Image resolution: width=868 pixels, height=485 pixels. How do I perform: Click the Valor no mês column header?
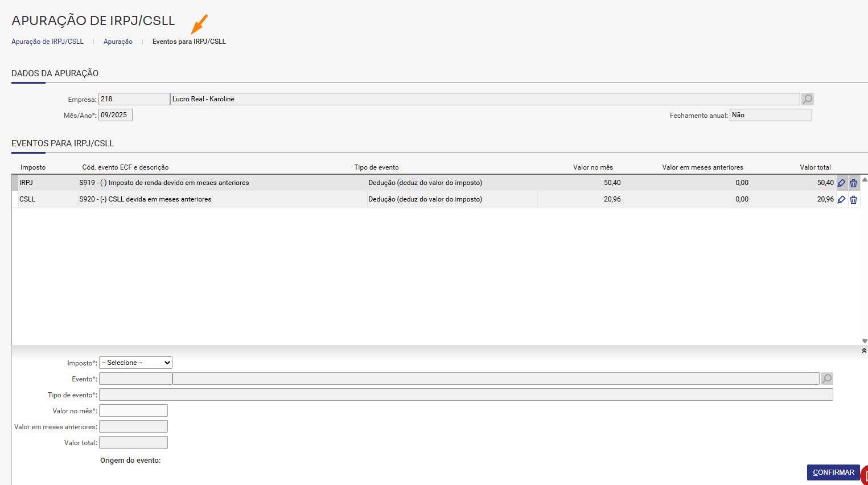[x=593, y=167]
